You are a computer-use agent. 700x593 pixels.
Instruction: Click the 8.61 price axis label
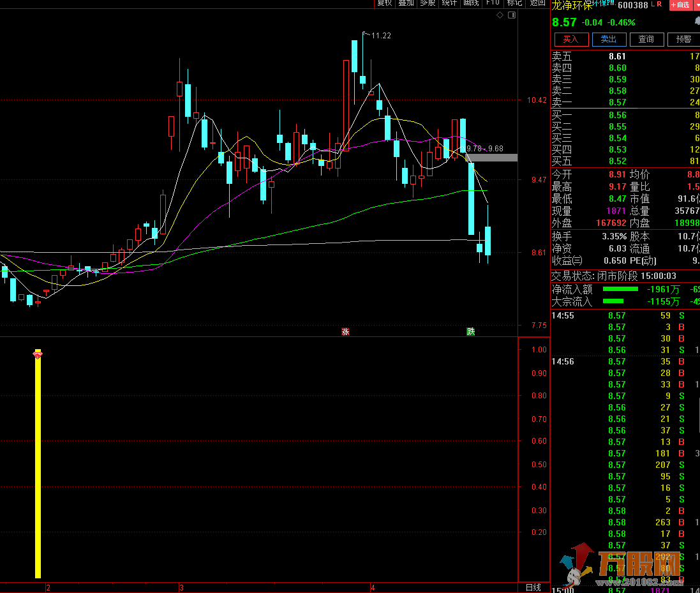[x=539, y=253]
